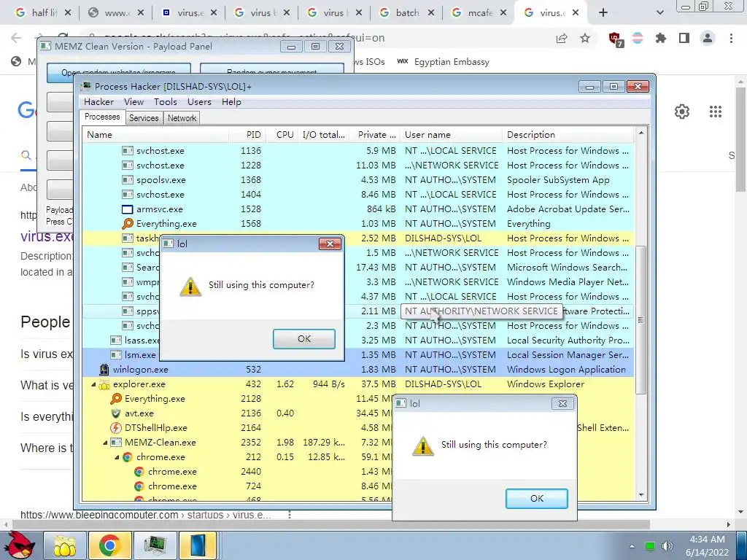The height and width of the screenshot is (560, 747).
Task: Click the warning icon in lower lol dialog
Action: pos(422,446)
